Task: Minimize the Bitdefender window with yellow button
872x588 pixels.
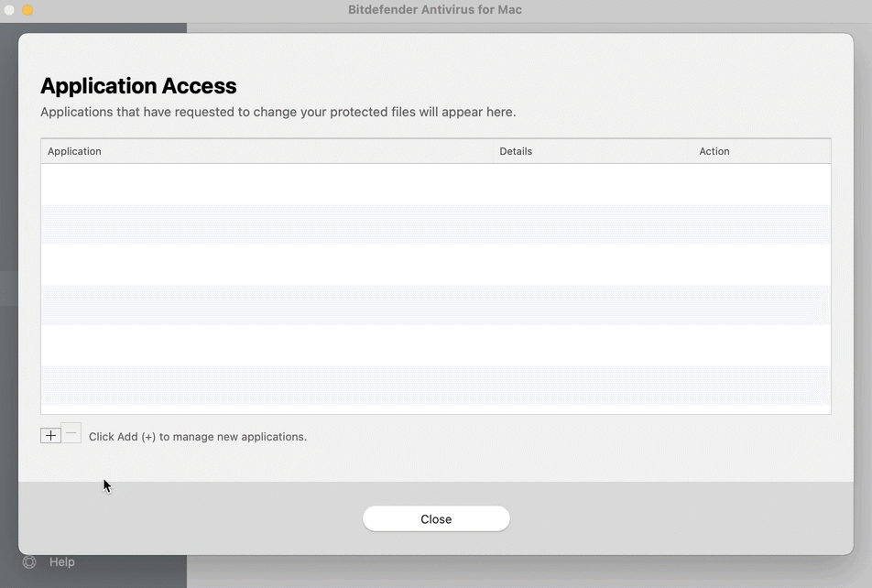Action: click(x=27, y=10)
